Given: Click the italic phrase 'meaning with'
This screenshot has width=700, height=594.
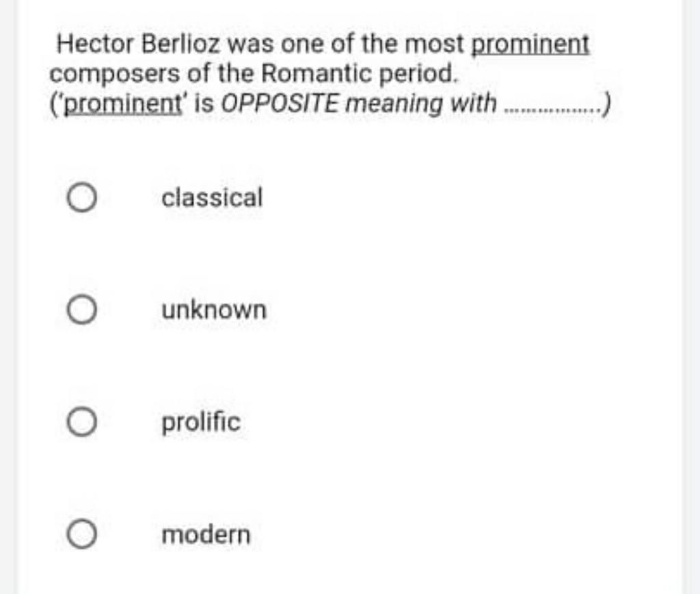Looking at the screenshot, I should point(421,104).
